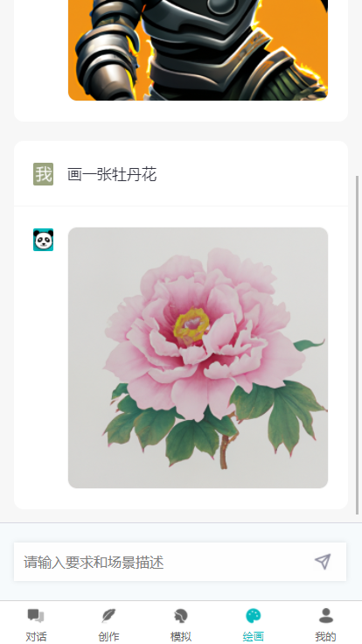Open the 对话 chat bubble icon

click(x=36, y=616)
